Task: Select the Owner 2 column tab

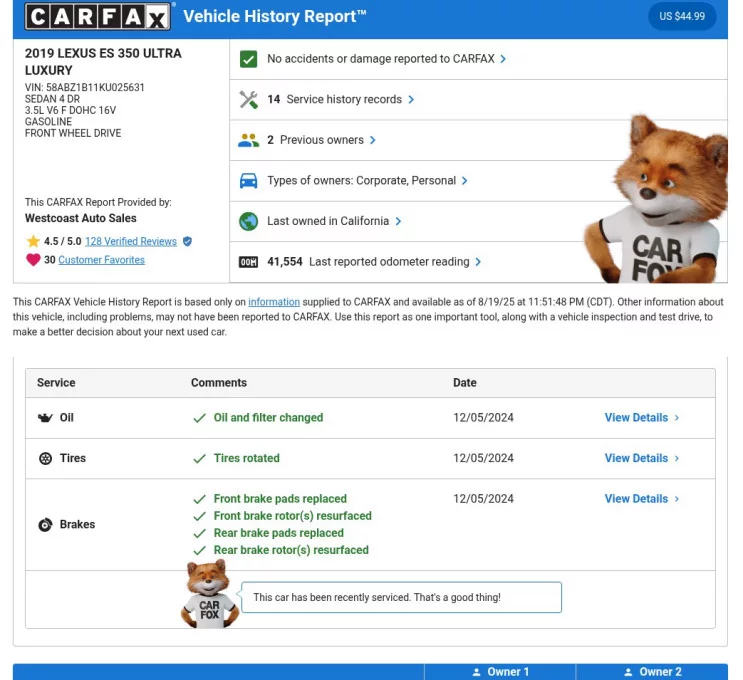Action: 652,672
